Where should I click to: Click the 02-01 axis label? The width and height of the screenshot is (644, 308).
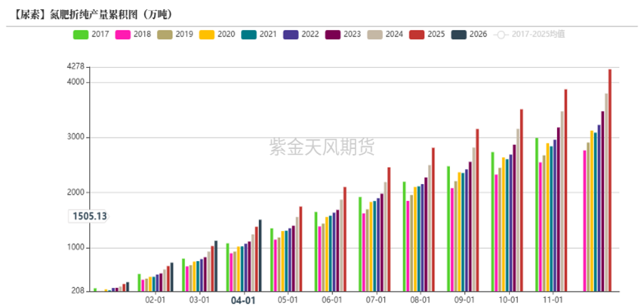point(155,299)
